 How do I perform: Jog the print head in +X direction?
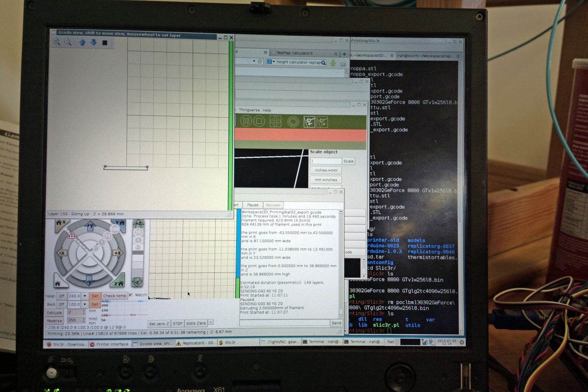118,253
